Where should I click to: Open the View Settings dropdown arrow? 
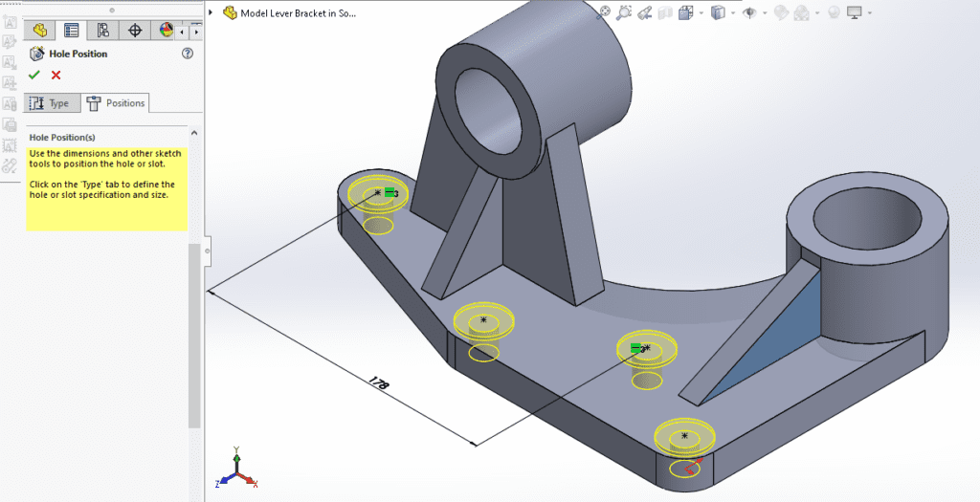869,12
